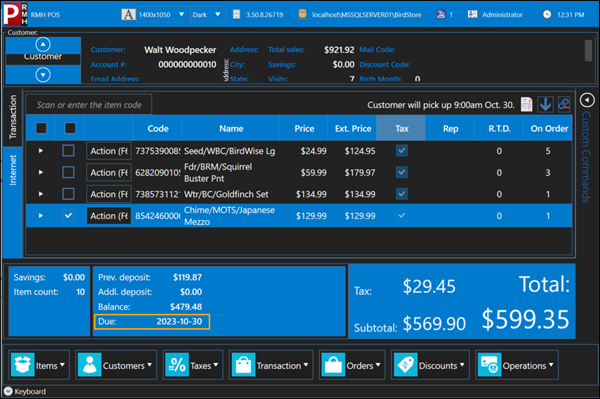The height and width of the screenshot is (399, 600).
Task: Expand the Squirrel Buster Pnt row
Action: [41, 172]
